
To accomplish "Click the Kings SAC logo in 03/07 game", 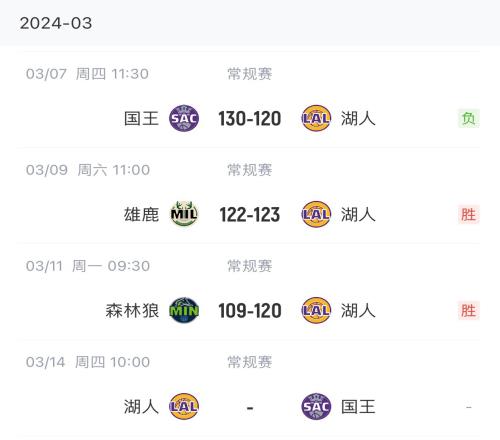I will 184,118.
